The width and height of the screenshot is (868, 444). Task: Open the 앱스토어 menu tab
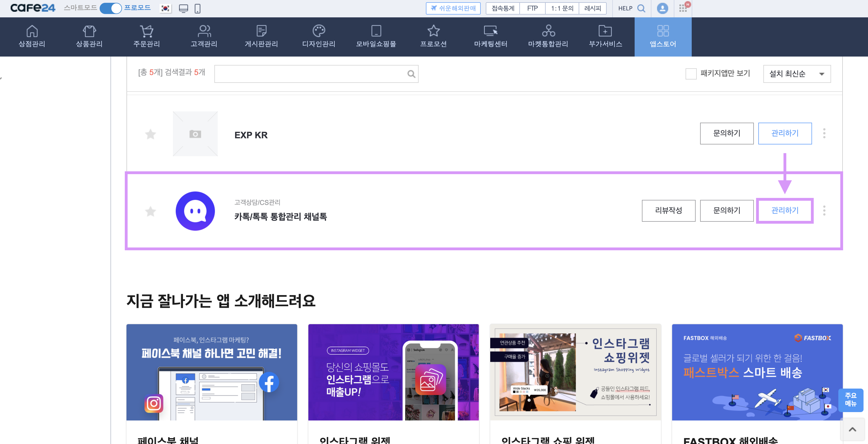(x=663, y=36)
